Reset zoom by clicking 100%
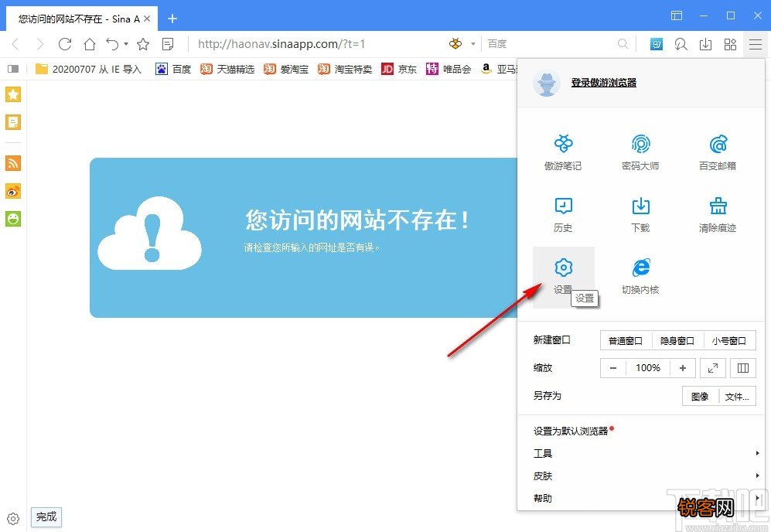 (647, 368)
